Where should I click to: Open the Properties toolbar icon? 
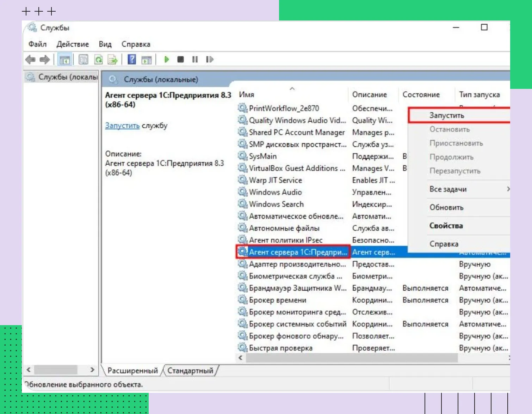click(x=83, y=60)
